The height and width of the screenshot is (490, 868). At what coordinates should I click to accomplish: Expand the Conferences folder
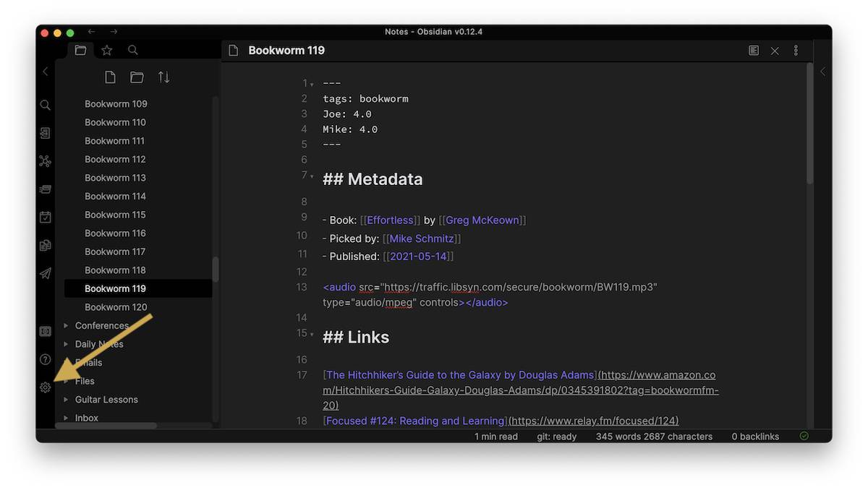coord(66,325)
